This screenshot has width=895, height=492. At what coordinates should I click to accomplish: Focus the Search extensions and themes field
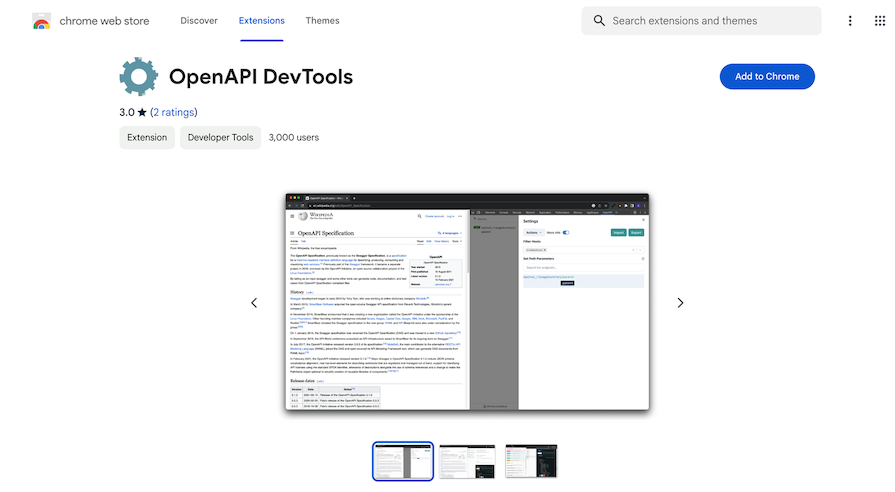click(x=710, y=21)
